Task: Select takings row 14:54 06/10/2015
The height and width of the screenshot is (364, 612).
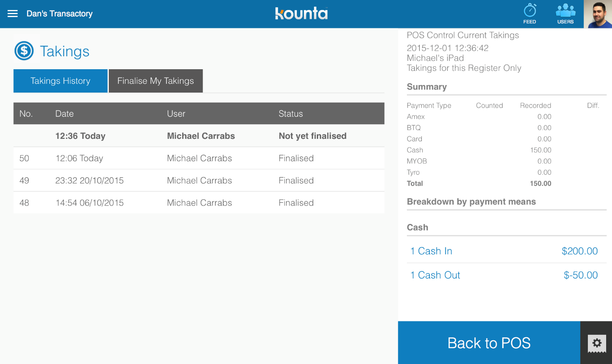Action: point(199,203)
